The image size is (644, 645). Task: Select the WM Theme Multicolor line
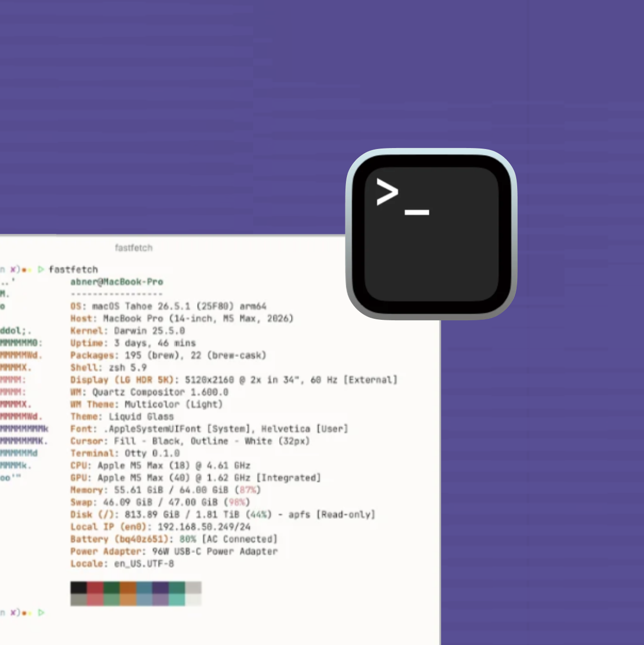click(x=146, y=404)
